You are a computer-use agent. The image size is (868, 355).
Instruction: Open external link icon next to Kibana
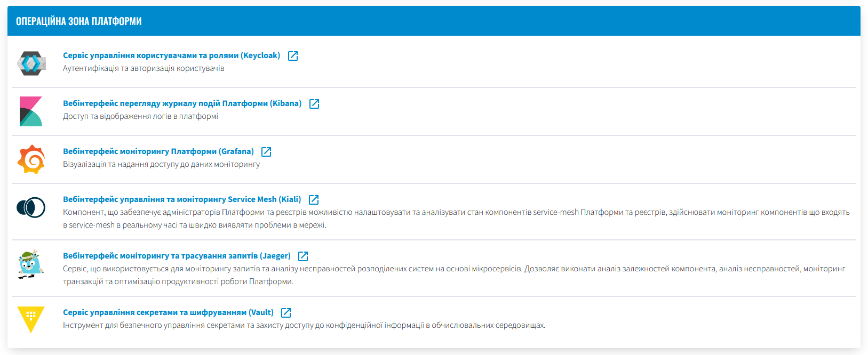314,104
